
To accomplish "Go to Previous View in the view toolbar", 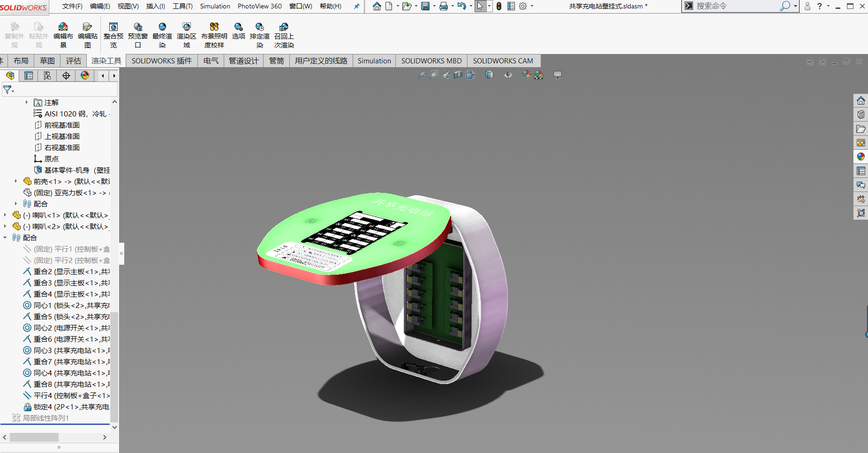I will (x=446, y=75).
